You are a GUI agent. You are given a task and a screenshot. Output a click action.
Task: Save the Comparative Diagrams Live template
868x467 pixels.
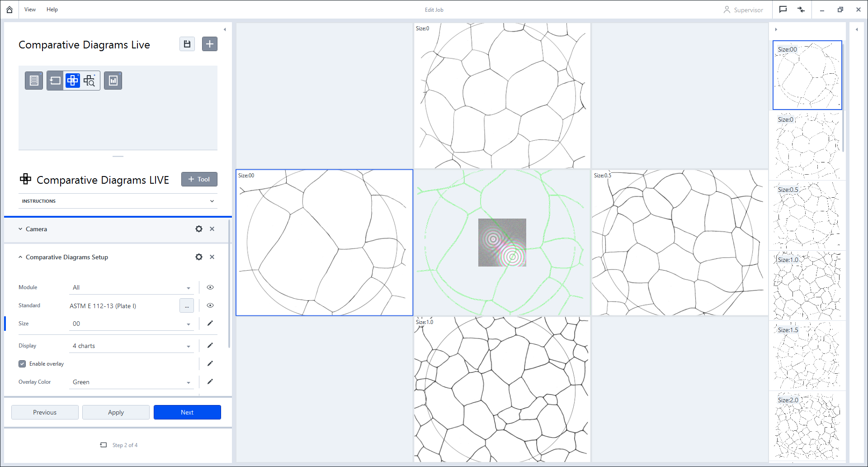click(x=187, y=44)
